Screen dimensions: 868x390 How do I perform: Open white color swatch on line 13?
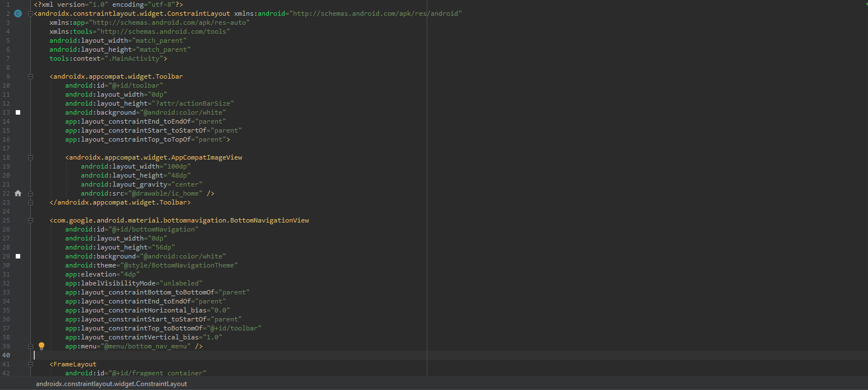18,112
